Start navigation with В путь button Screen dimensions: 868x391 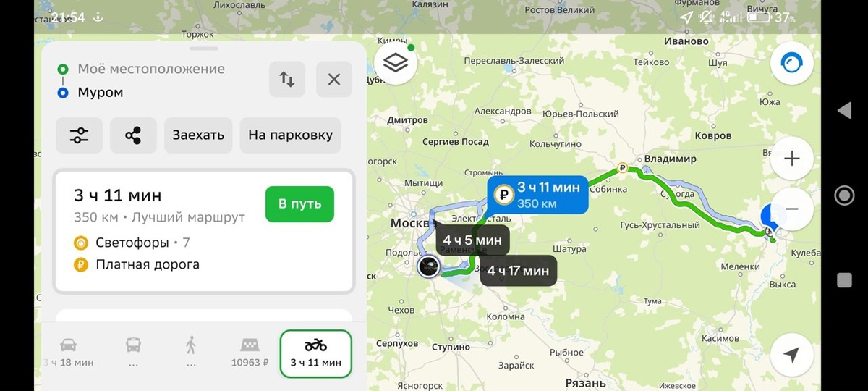299,204
